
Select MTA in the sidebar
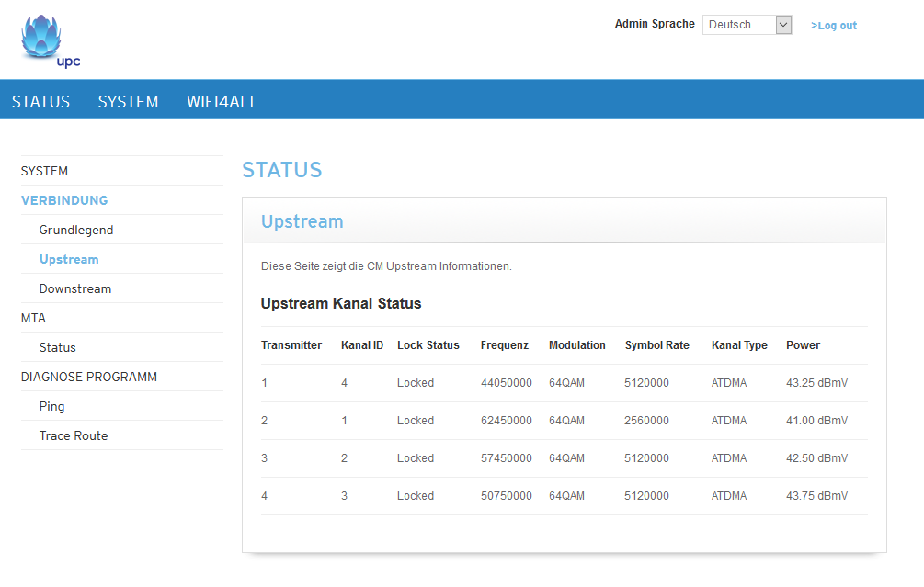coord(33,318)
